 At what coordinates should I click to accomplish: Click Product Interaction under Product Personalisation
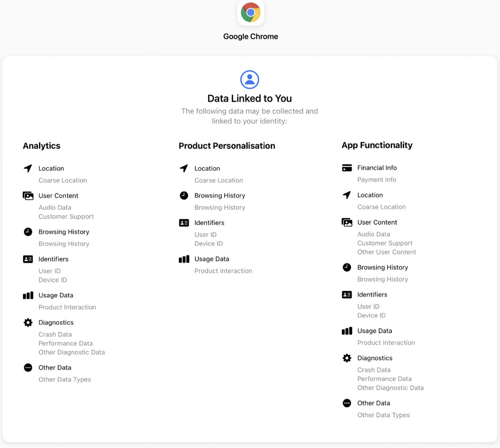(223, 271)
